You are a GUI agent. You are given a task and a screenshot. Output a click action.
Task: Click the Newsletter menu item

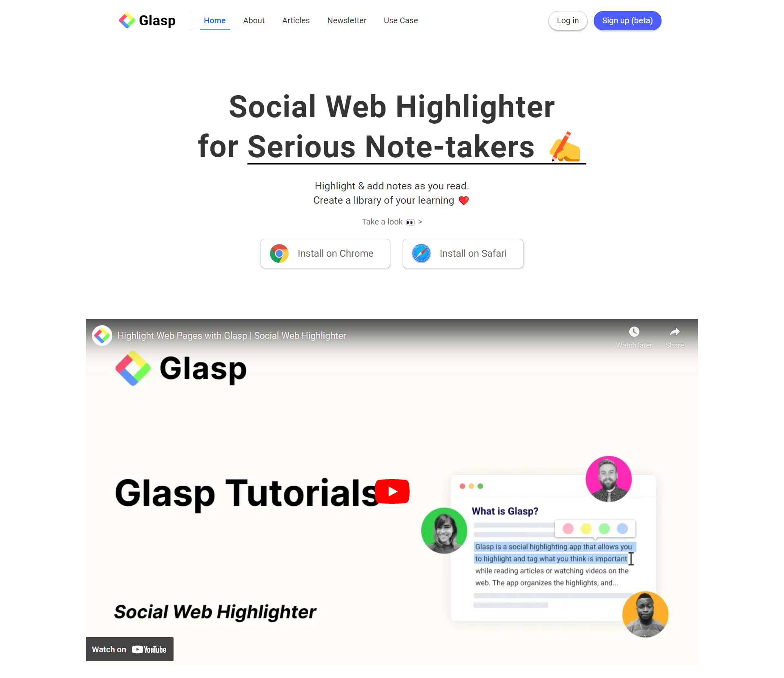pyautogui.click(x=346, y=20)
